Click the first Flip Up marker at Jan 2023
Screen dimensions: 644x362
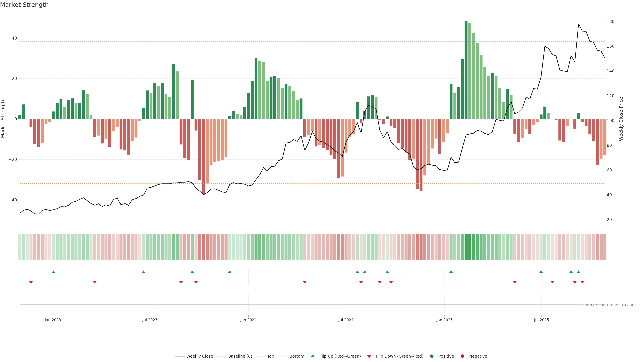click(x=53, y=272)
